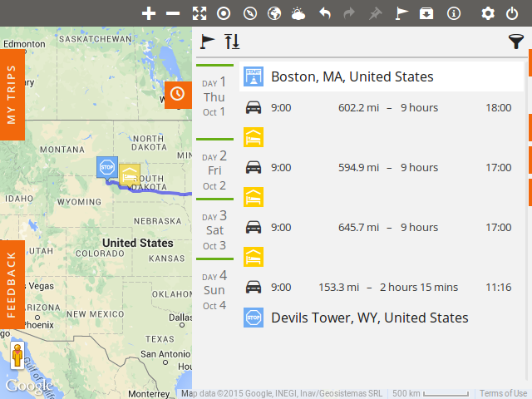This screenshot has width=532, height=399.
Task: Select the Day 2 overnight hotel icon
Action: tap(254, 197)
